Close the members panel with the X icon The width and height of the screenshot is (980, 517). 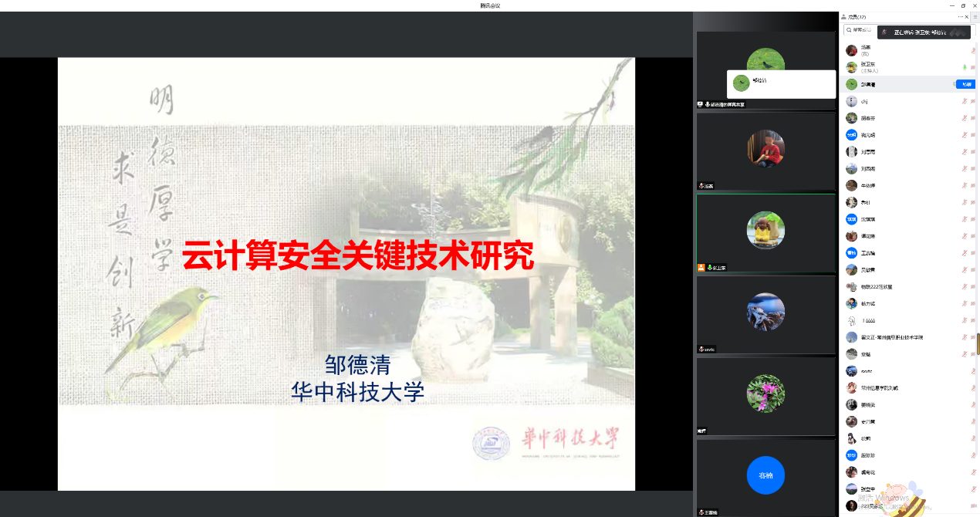pos(967,16)
